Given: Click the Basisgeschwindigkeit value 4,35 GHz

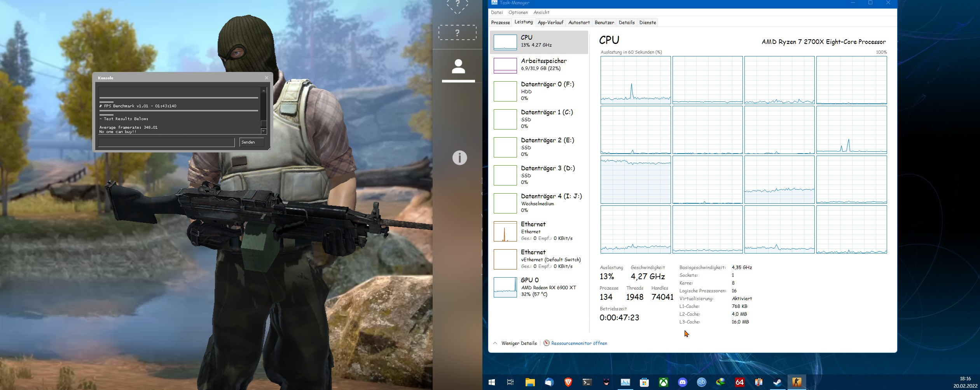Looking at the screenshot, I should 742,268.
